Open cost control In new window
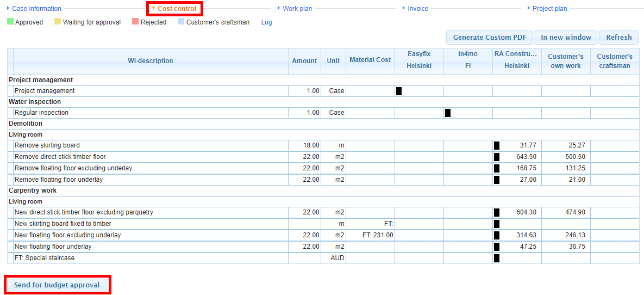Viewport: 644px width, 295px height. (x=566, y=38)
